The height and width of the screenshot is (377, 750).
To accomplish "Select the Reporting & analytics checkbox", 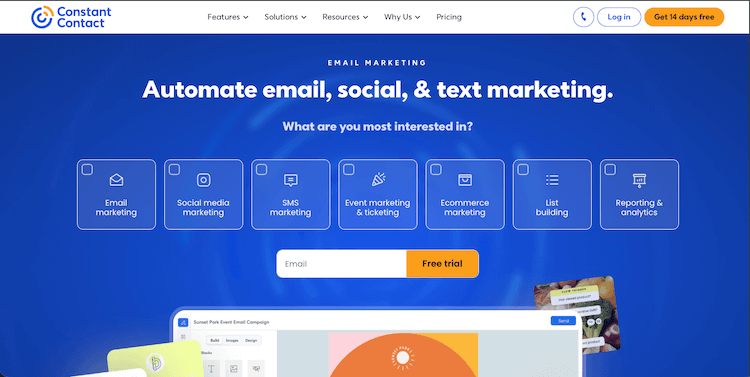I will tap(610, 169).
